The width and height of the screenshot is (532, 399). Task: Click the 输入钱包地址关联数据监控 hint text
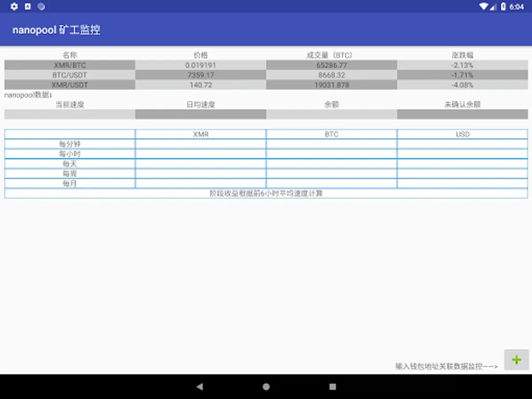446,366
